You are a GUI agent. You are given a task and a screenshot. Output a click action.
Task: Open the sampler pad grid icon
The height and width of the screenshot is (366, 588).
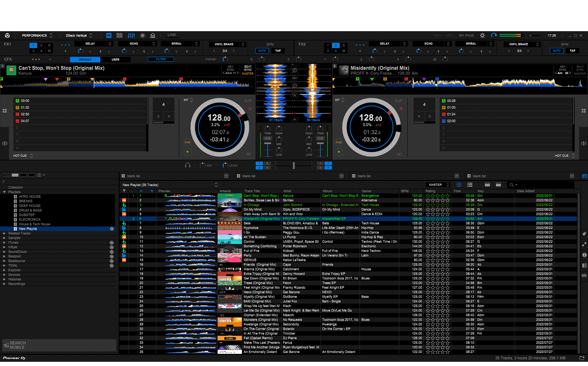119,35
